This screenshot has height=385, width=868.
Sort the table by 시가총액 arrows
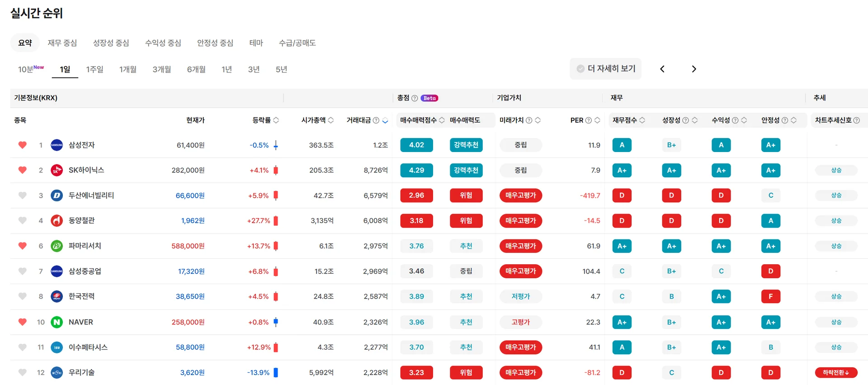coord(331,120)
